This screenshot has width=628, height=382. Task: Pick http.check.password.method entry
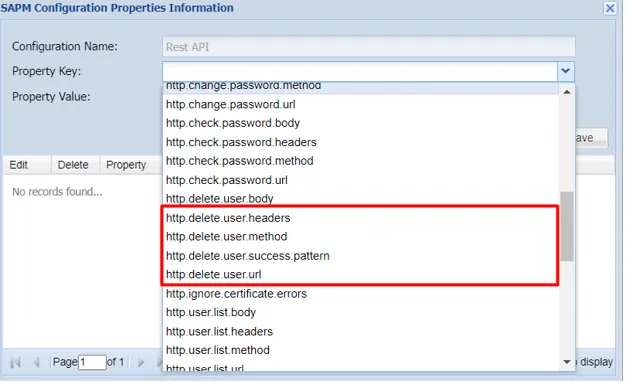pos(360,161)
